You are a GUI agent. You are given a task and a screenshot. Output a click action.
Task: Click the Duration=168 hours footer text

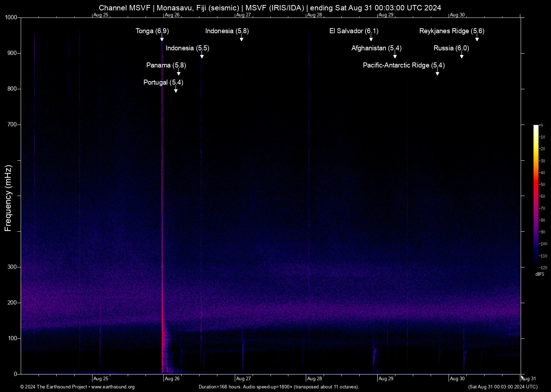coord(279,387)
